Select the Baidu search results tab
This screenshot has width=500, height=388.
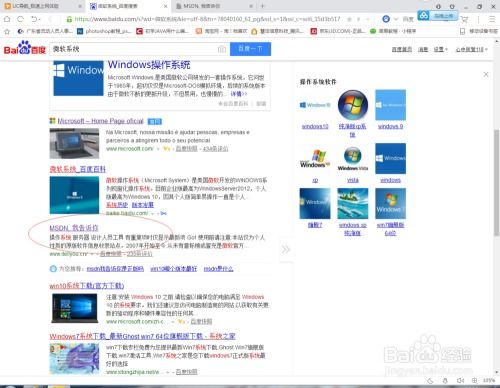tap(129, 6)
